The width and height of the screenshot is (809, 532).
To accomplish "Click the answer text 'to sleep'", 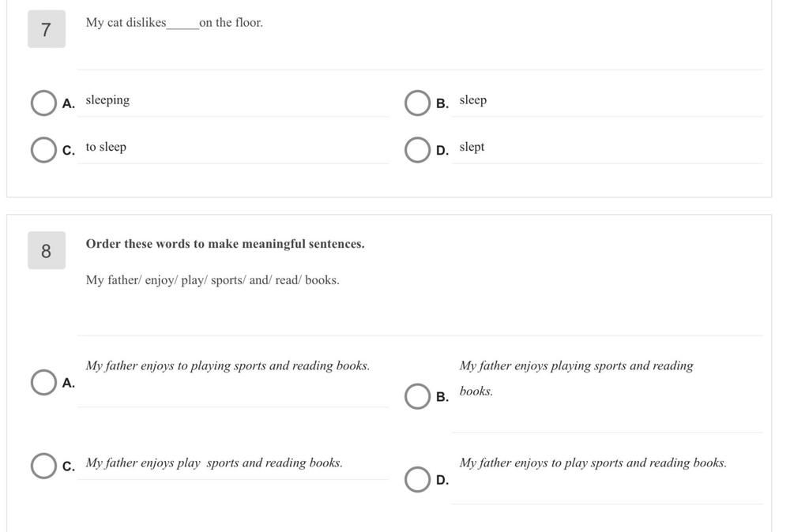I will (106, 147).
